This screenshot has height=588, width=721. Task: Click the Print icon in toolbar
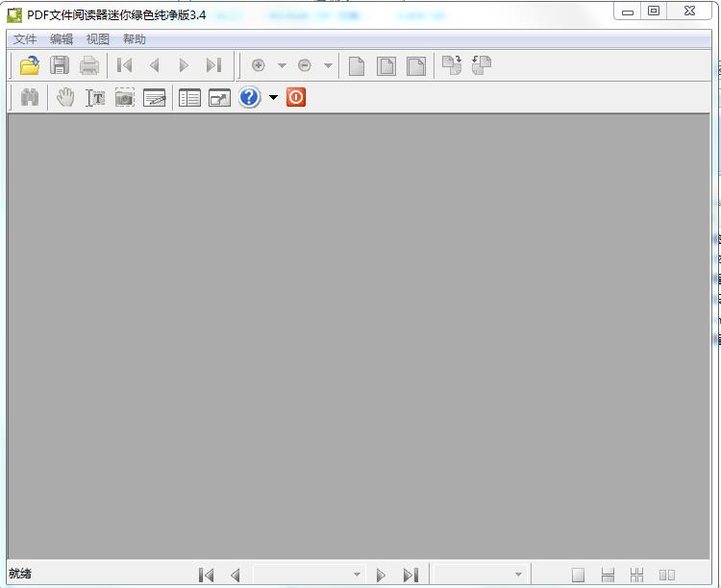[89, 65]
